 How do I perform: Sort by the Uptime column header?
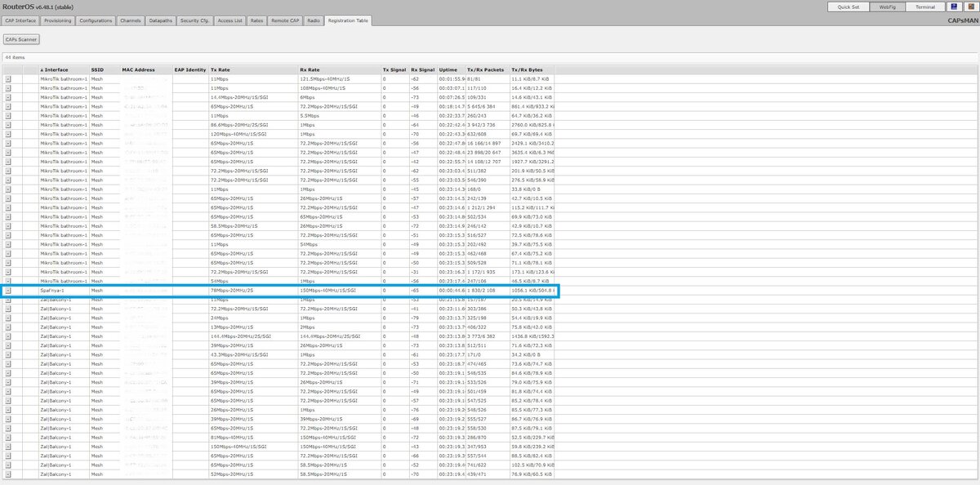(x=451, y=69)
